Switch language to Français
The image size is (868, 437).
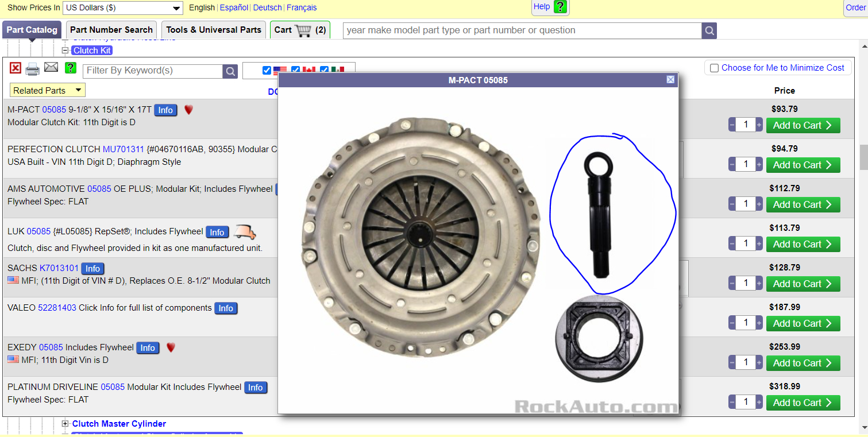tap(302, 8)
